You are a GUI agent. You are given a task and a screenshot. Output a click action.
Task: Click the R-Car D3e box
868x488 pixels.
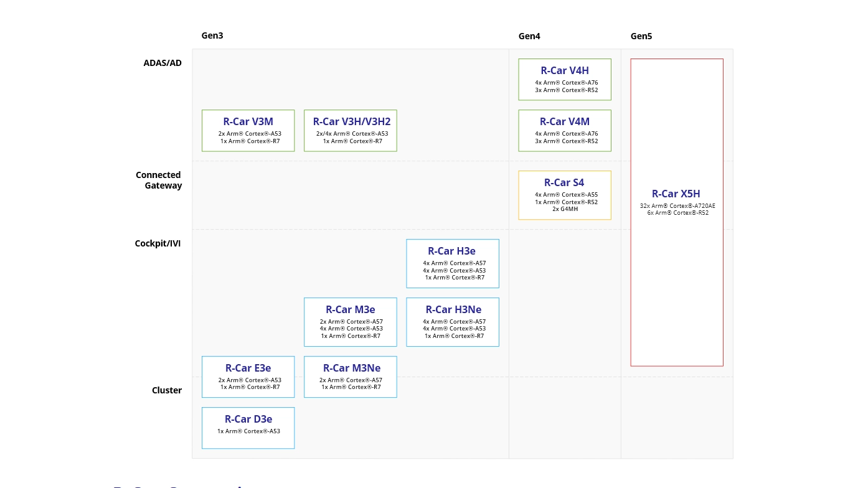[248, 428]
